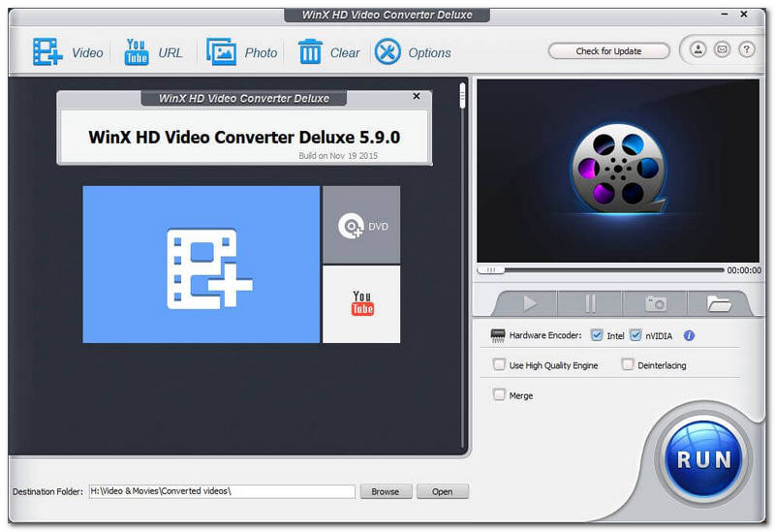Click the user account icon
This screenshot has height=532, width=775.
coord(697,49)
